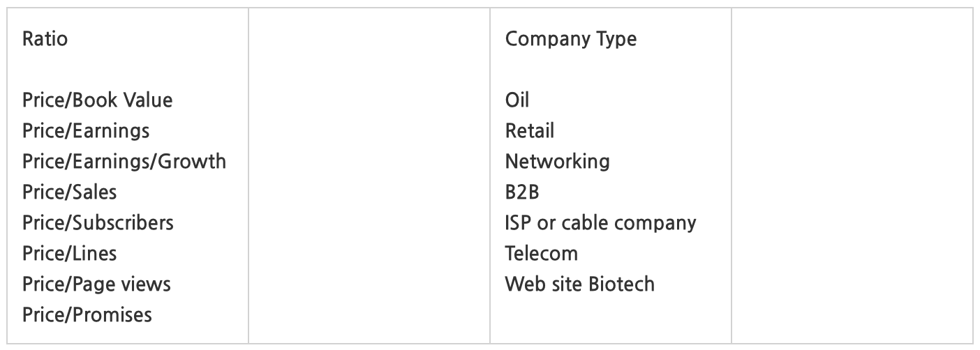Image resolution: width=980 pixels, height=350 pixels.
Task: Click the Ratio column header text
Action: coord(45,39)
